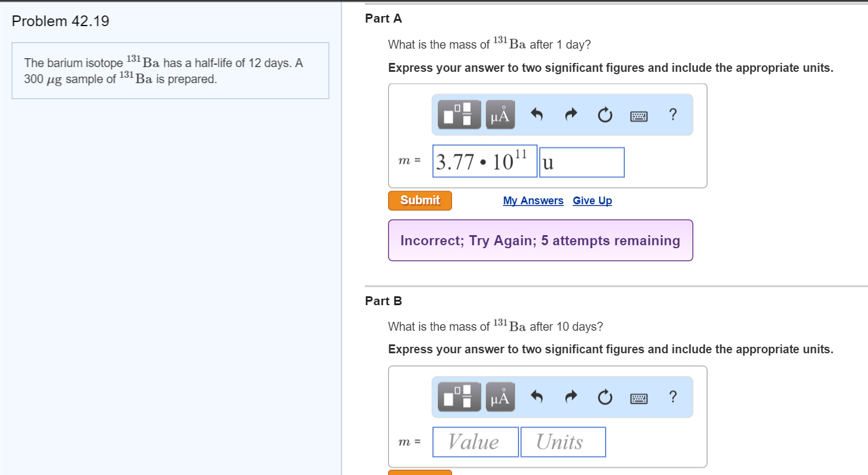Click the Units field in Part B

click(x=562, y=441)
